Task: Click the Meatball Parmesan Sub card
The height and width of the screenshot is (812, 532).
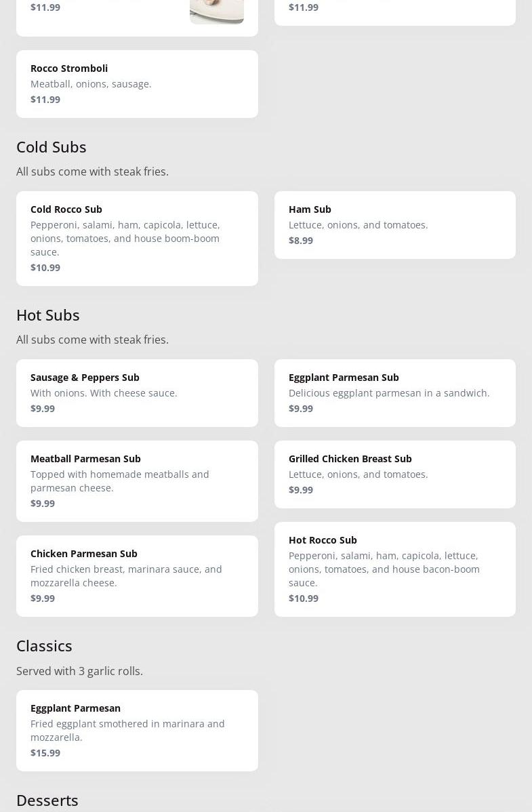Action: [x=137, y=481]
